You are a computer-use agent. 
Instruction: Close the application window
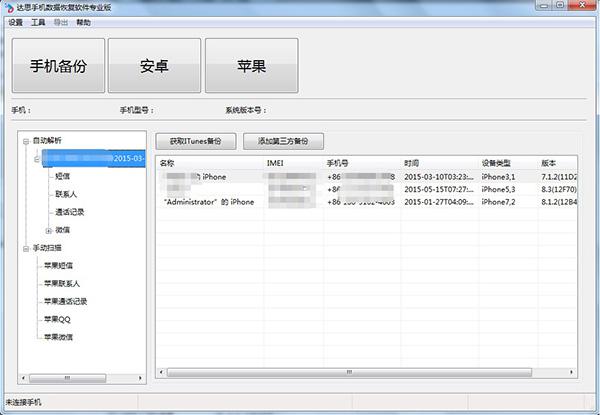tap(582, 5)
